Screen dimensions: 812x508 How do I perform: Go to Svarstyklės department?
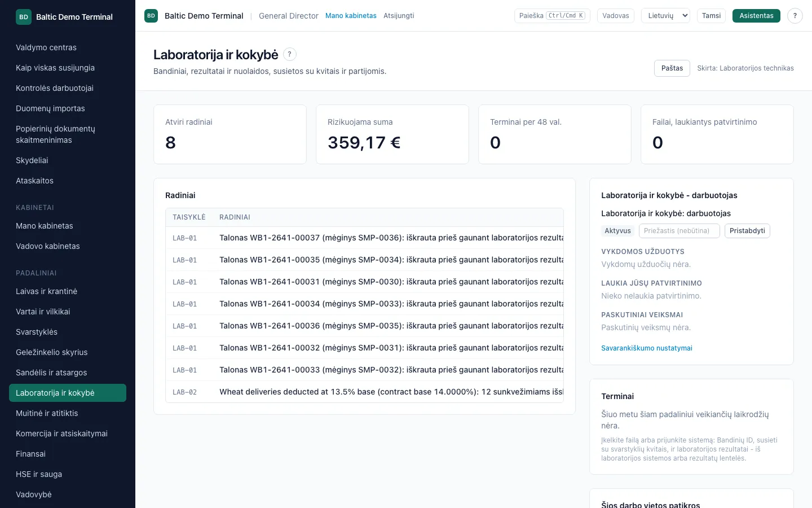(68, 332)
